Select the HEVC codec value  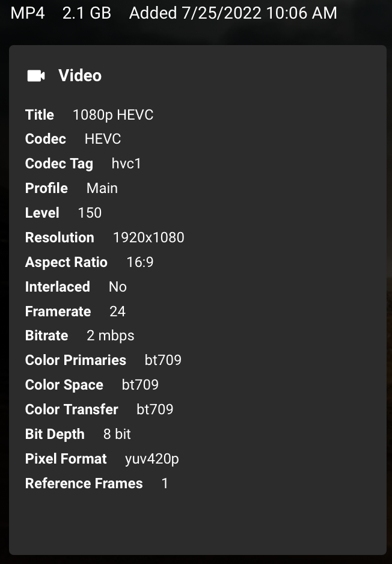tap(103, 139)
